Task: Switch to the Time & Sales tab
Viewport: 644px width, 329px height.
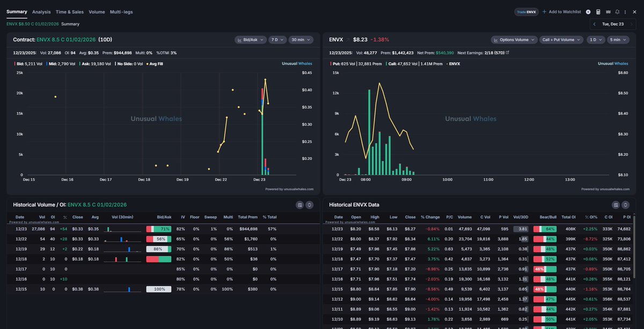Action: click(x=70, y=12)
